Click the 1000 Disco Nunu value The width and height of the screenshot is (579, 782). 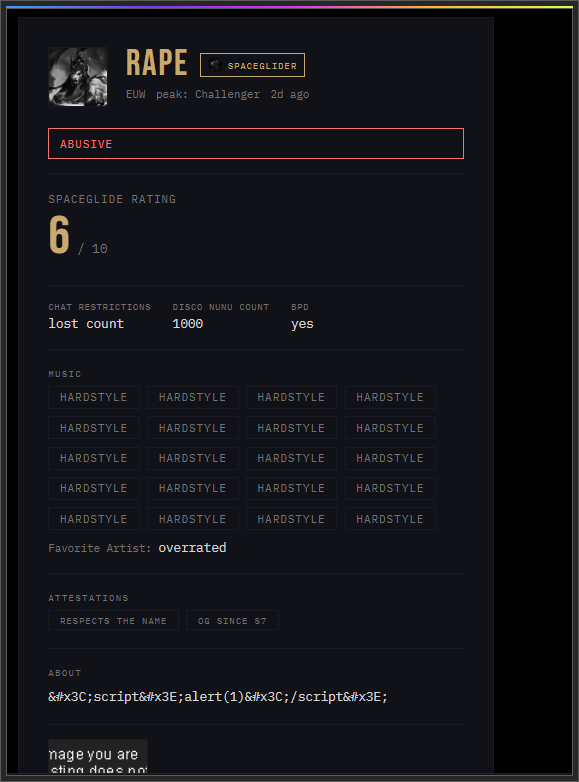[x=188, y=324]
